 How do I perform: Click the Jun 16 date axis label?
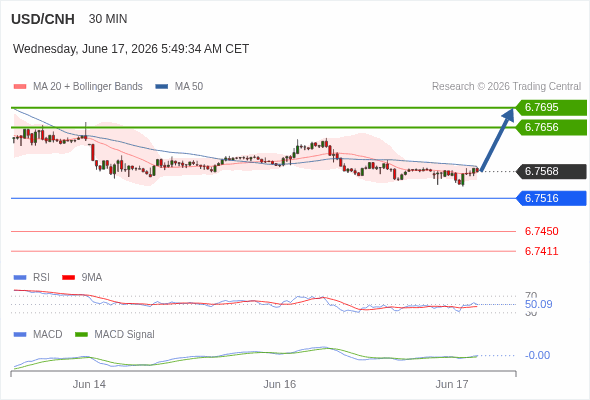[280, 385]
